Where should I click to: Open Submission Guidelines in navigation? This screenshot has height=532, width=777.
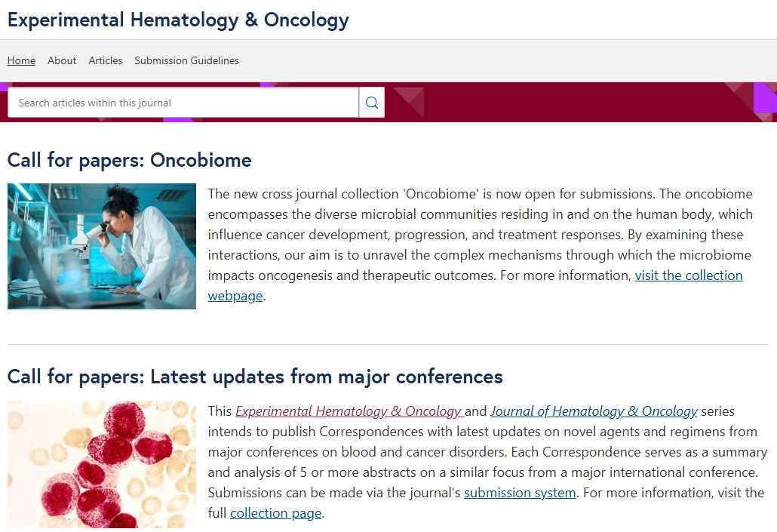[187, 60]
